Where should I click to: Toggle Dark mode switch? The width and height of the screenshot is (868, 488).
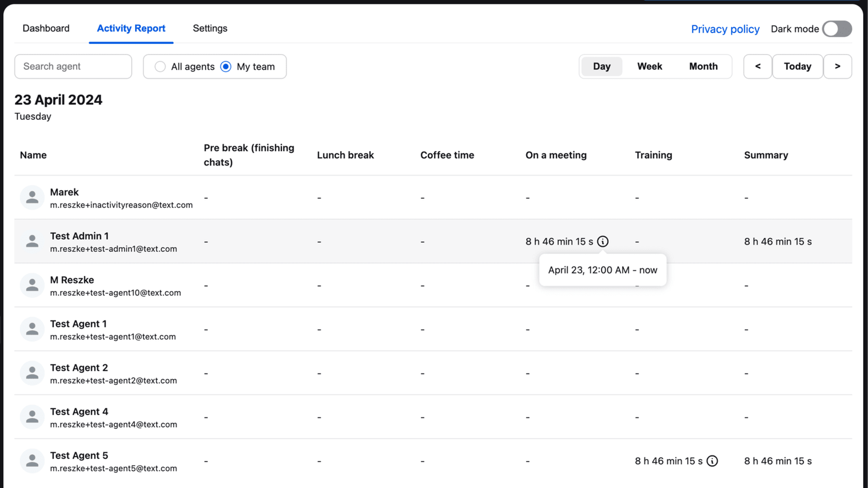coord(837,29)
